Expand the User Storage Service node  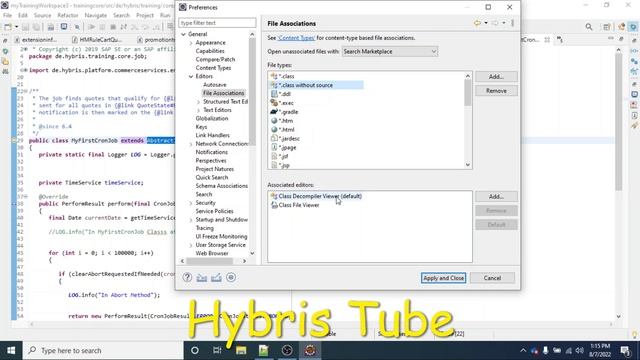coord(191,245)
